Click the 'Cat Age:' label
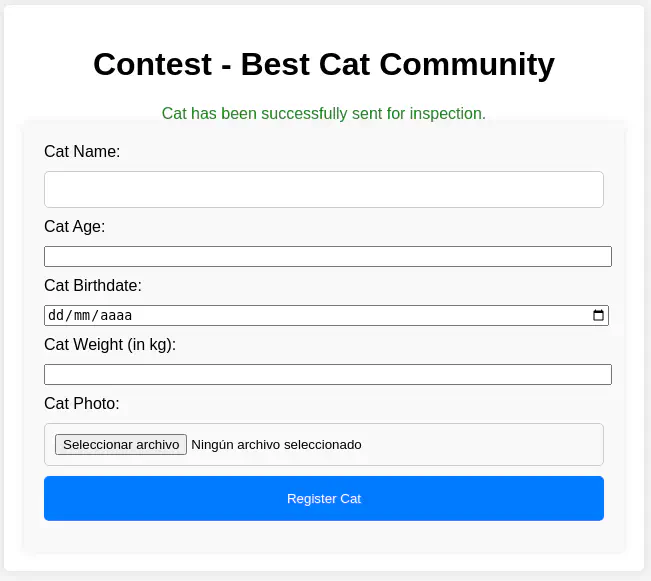The height and width of the screenshot is (581, 651). pyautogui.click(x=74, y=226)
